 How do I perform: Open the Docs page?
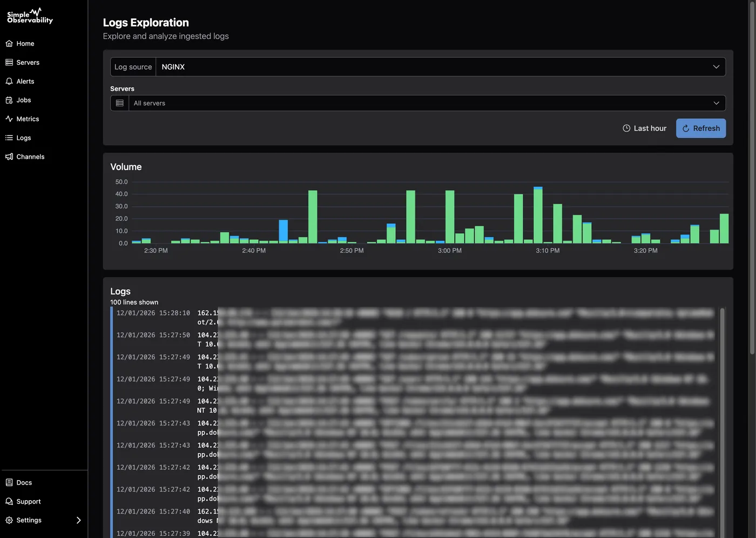(23, 482)
